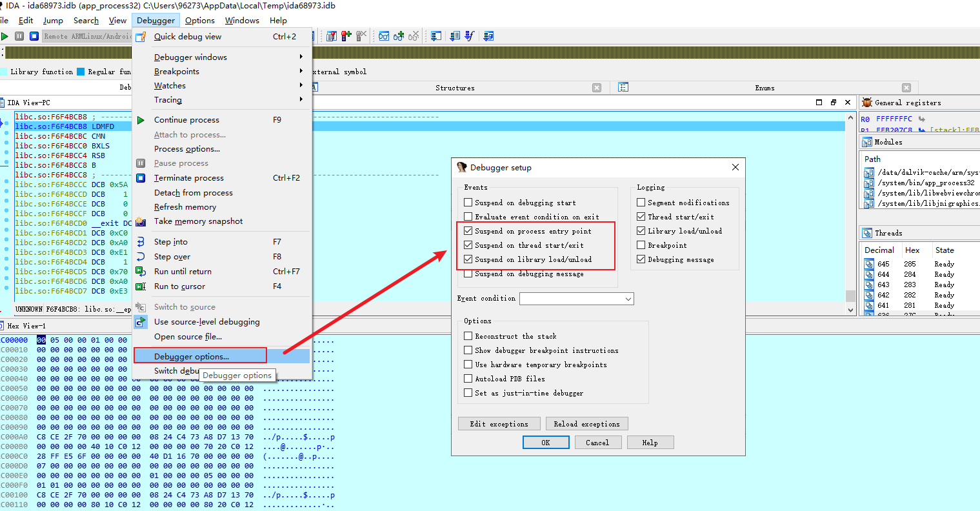Enable Set as just-in-time debugger

click(x=468, y=393)
